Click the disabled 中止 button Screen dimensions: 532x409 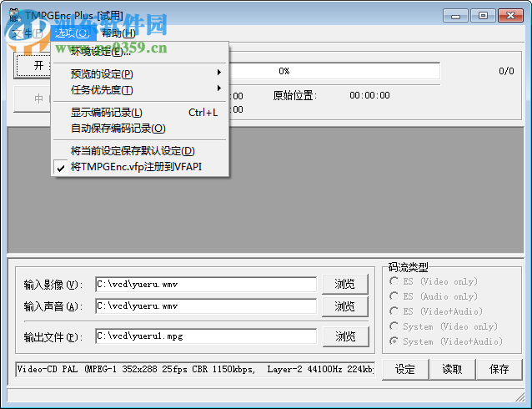(x=33, y=98)
